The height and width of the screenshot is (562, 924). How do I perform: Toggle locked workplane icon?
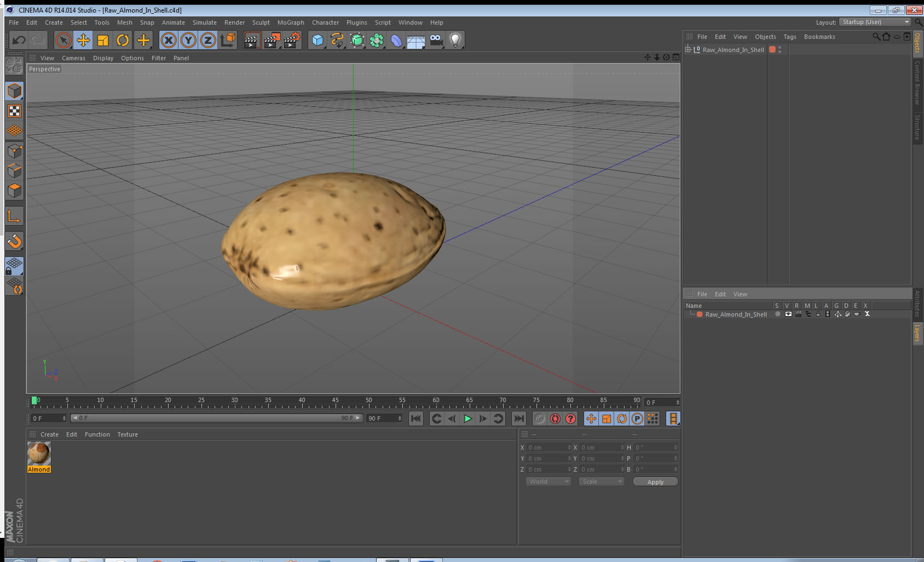[14, 266]
